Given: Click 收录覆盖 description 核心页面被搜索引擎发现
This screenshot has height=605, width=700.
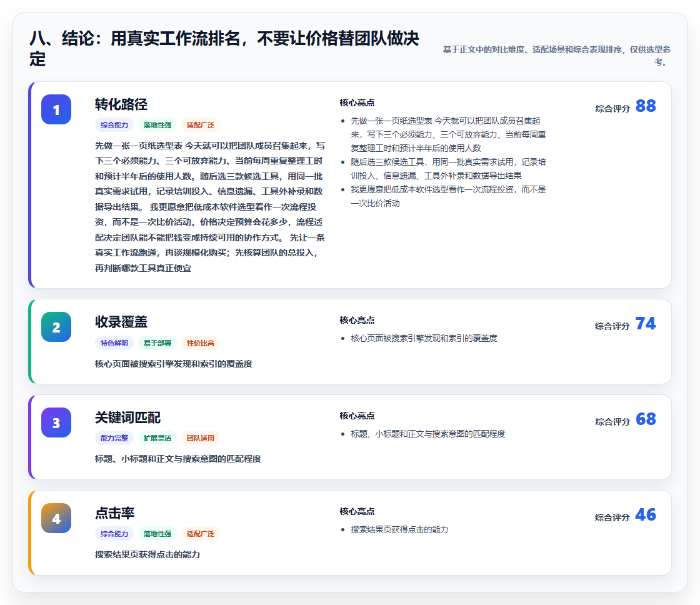Looking at the screenshot, I should click(174, 364).
